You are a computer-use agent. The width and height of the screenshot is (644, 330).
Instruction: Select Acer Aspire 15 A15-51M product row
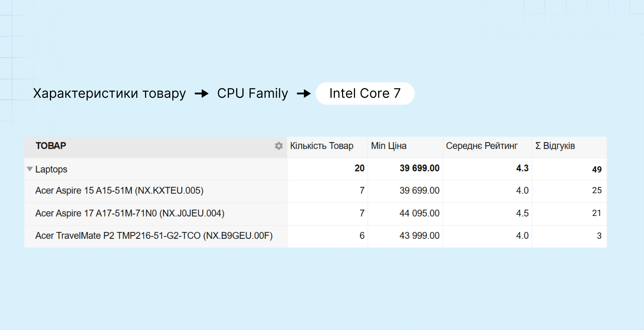[119, 190]
